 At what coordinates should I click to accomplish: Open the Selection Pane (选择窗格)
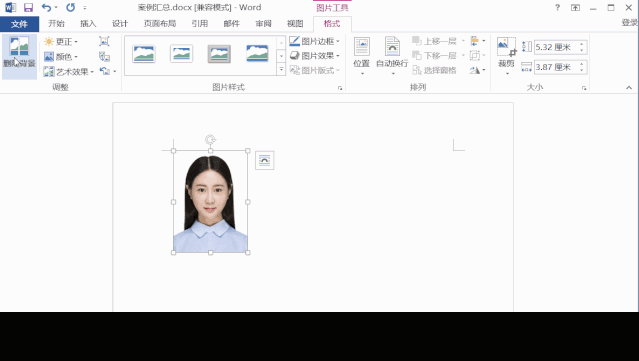(x=434, y=70)
